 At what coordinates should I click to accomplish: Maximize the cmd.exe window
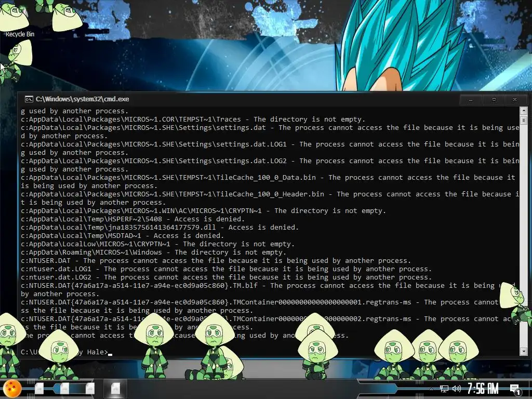(x=494, y=100)
